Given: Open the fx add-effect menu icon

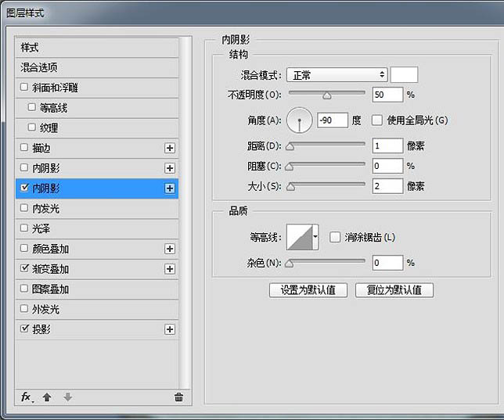Looking at the screenshot, I should 27,397.
